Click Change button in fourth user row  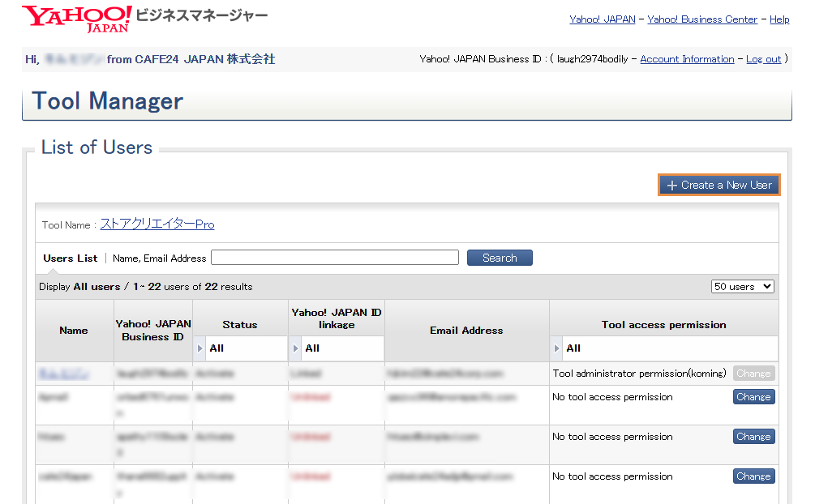(x=753, y=476)
